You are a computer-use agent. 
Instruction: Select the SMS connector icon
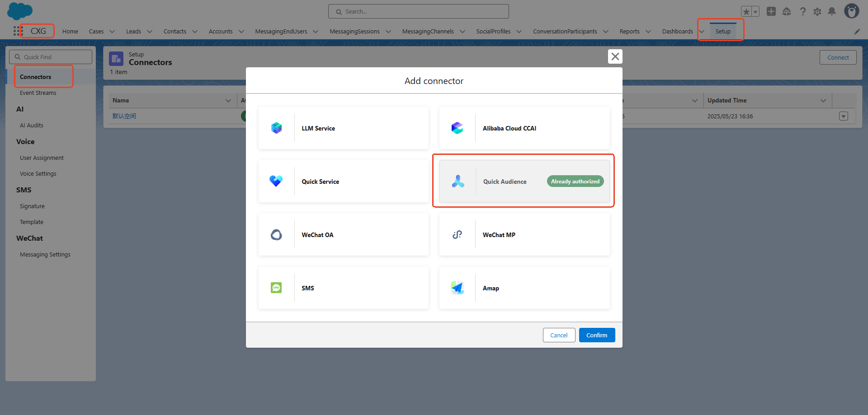tap(276, 288)
